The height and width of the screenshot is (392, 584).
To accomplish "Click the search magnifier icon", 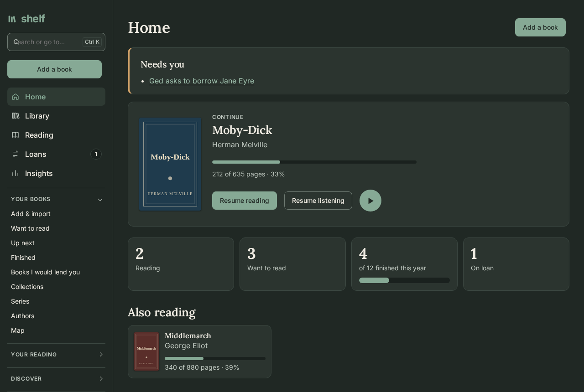I will click(16, 42).
